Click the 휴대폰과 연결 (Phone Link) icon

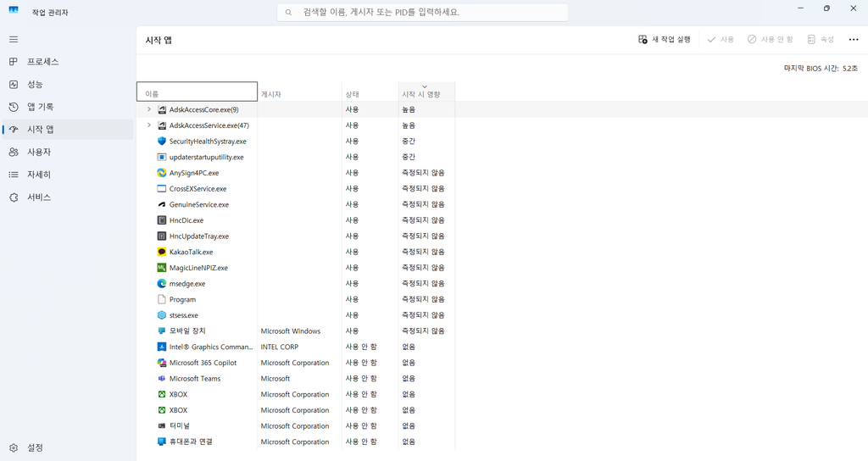tap(162, 442)
